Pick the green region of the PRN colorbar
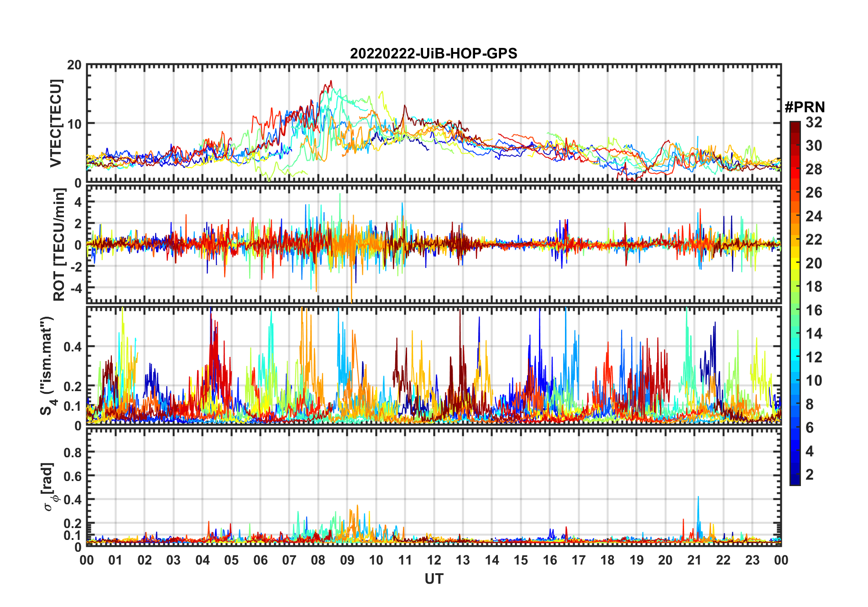The height and width of the screenshot is (607, 868). click(795, 310)
